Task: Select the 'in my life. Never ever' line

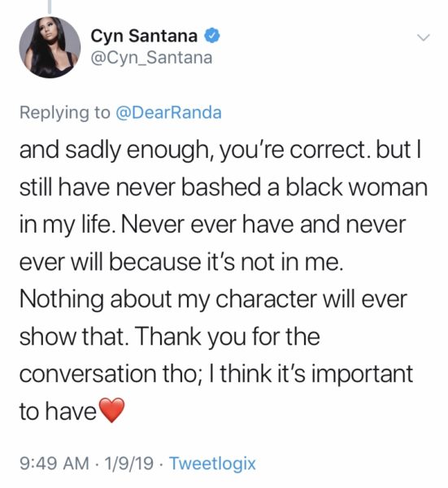Action: tap(213, 225)
